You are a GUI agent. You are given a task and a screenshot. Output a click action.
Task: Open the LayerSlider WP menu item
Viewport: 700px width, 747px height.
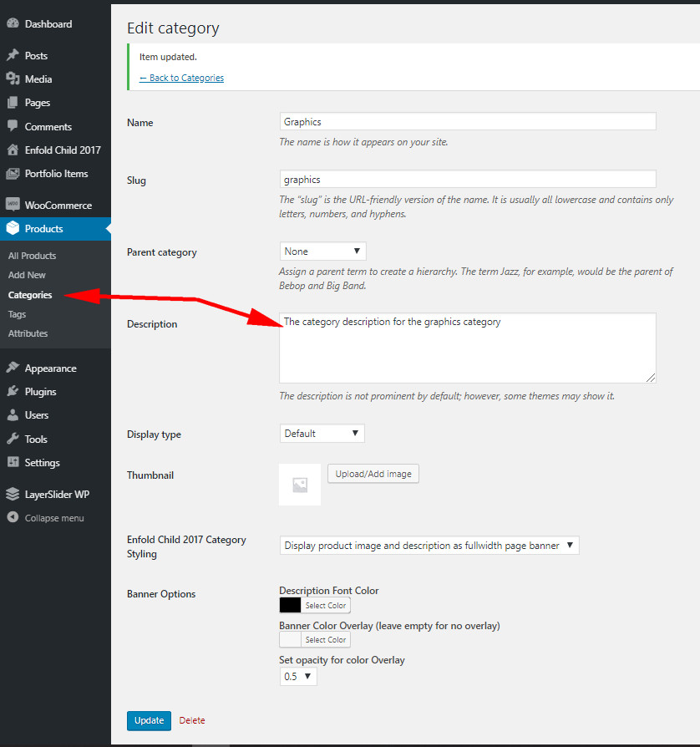(x=55, y=495)
